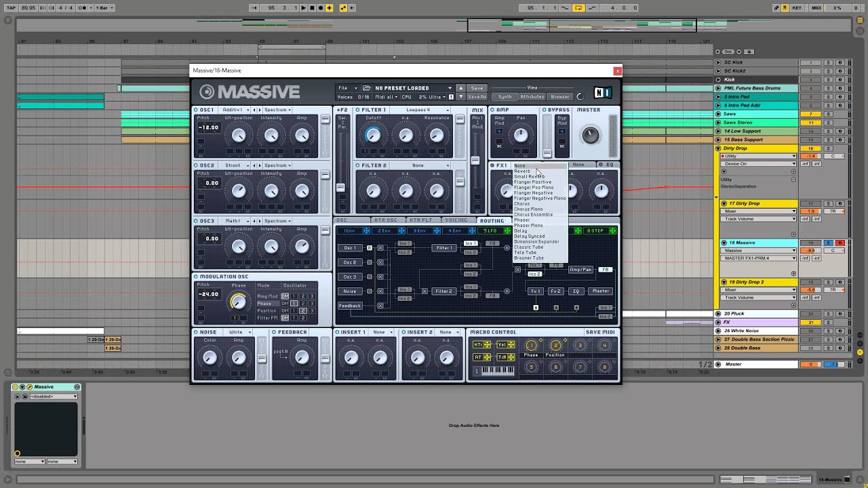
Task: Click Massive device on/off circle in device view
Action: 16,387
